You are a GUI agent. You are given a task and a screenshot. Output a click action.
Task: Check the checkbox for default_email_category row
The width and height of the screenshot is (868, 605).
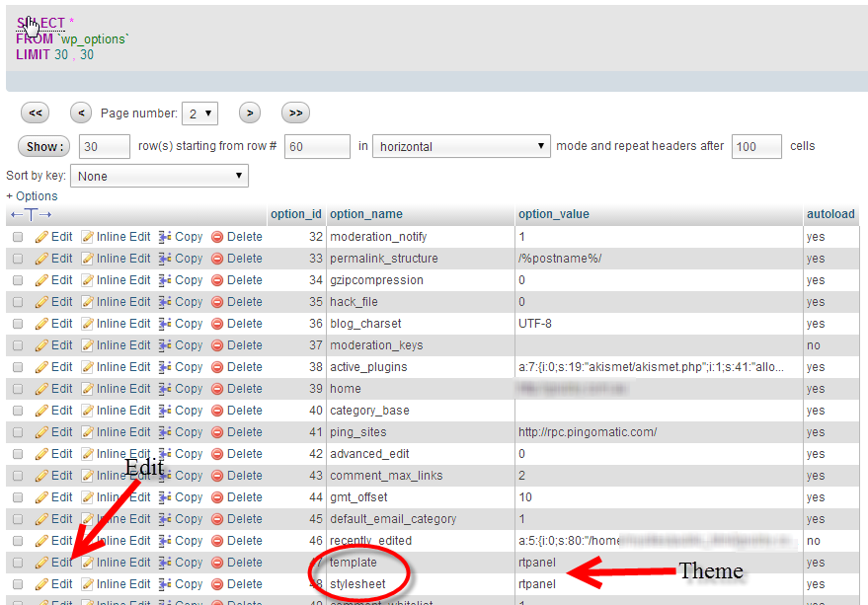18,519
